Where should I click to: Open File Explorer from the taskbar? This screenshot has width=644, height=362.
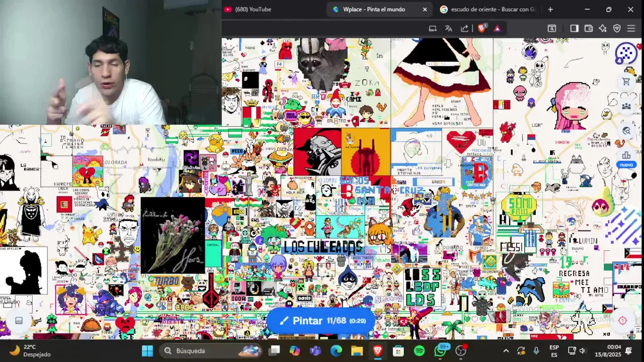coord(357,350)
